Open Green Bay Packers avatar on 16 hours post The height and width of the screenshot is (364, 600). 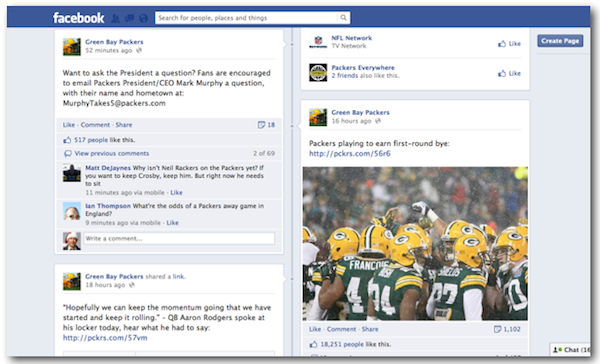[x=318, y=117]
